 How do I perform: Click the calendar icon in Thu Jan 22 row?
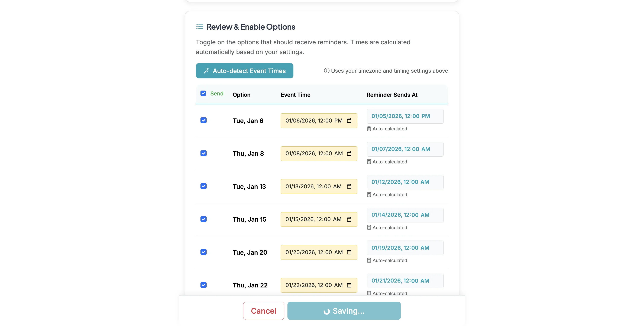(x=349, y=285)
